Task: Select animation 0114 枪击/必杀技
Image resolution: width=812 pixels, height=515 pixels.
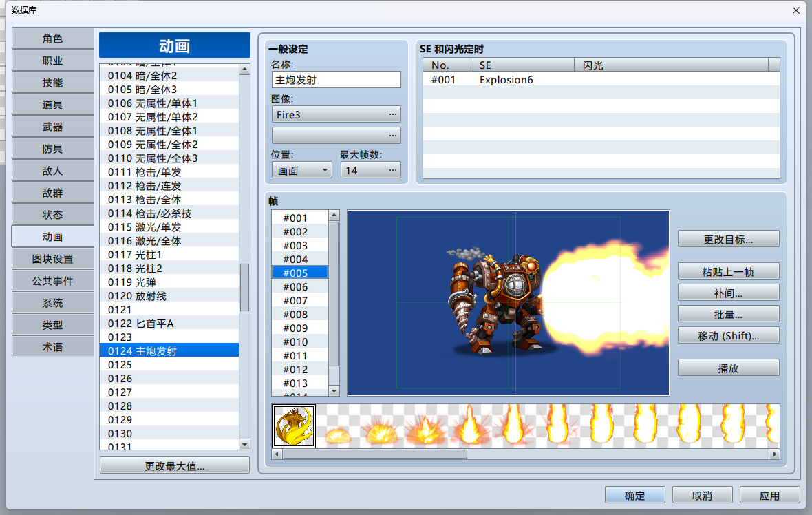Action: (x=169, y=213)
